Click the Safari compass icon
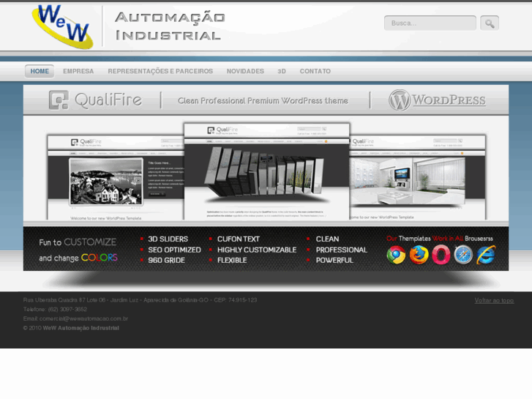Image resolution: width=532 pixels, height=399 pixels. pyautogui.click(x=463, y=255)
